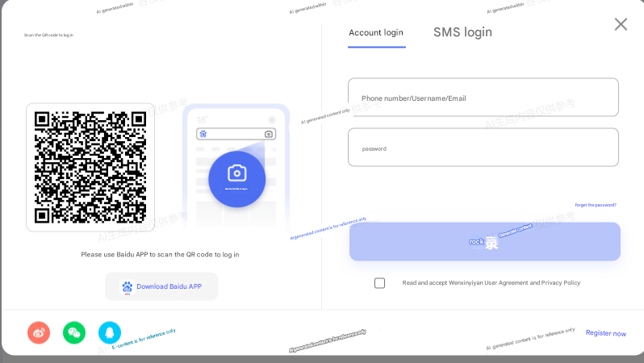Viewport: 644px width, 363px height.
Task: Click the phone illustration's search bar
Action: (236, 134)
